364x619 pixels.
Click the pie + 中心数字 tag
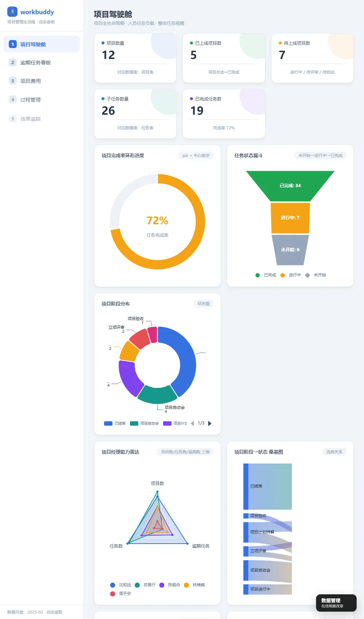point(196,155)
